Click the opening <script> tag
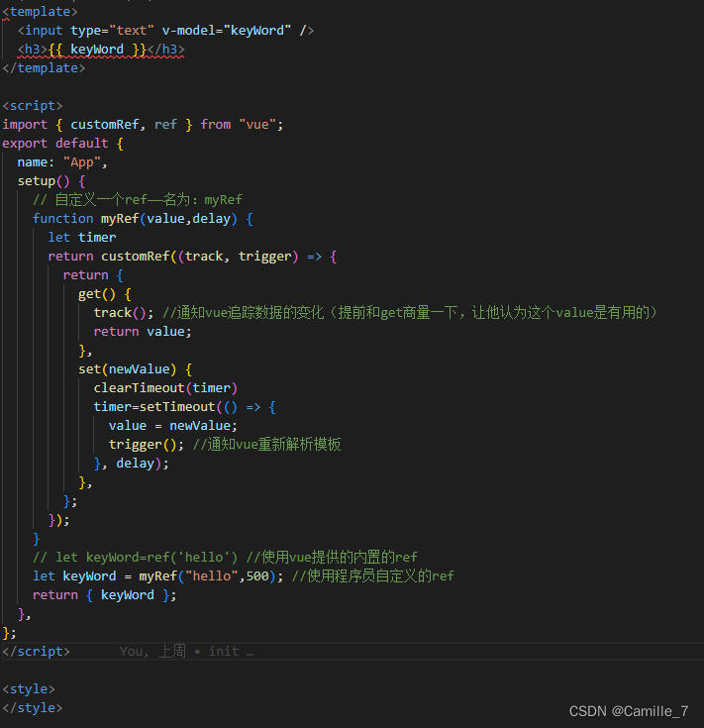 pyautogui.click(x=32, y=106)
